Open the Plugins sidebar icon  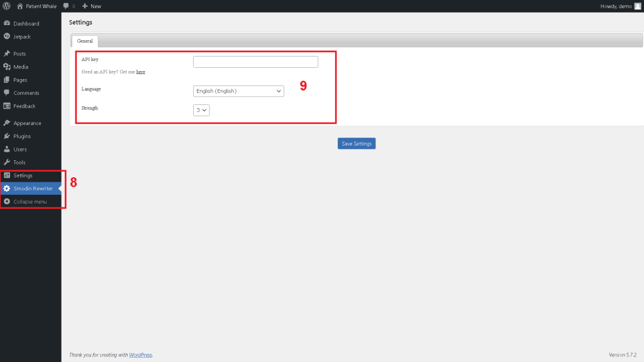[6, 136]
